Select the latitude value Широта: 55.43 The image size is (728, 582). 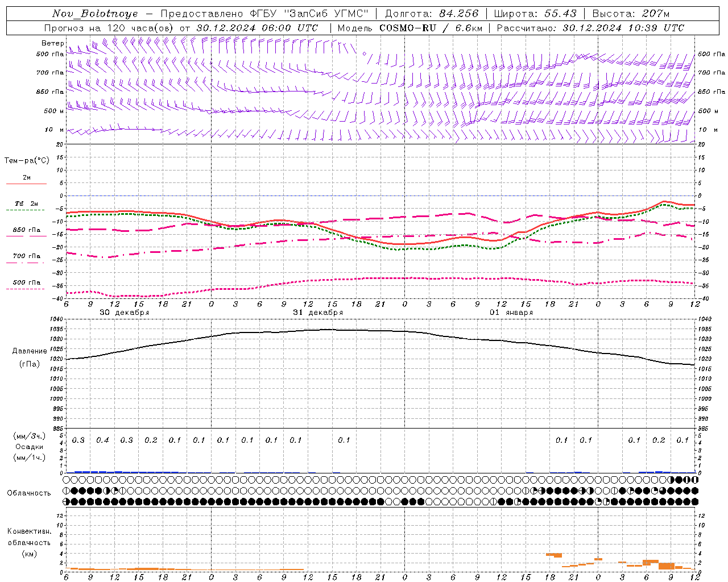535,14
